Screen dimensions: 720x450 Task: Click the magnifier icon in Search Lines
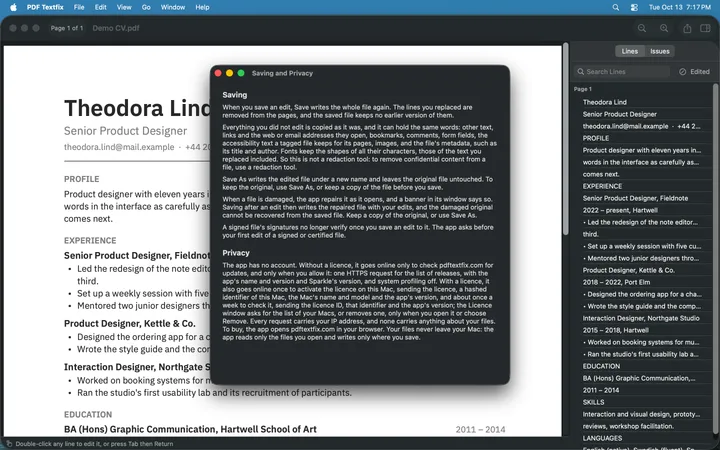(581, 72)
